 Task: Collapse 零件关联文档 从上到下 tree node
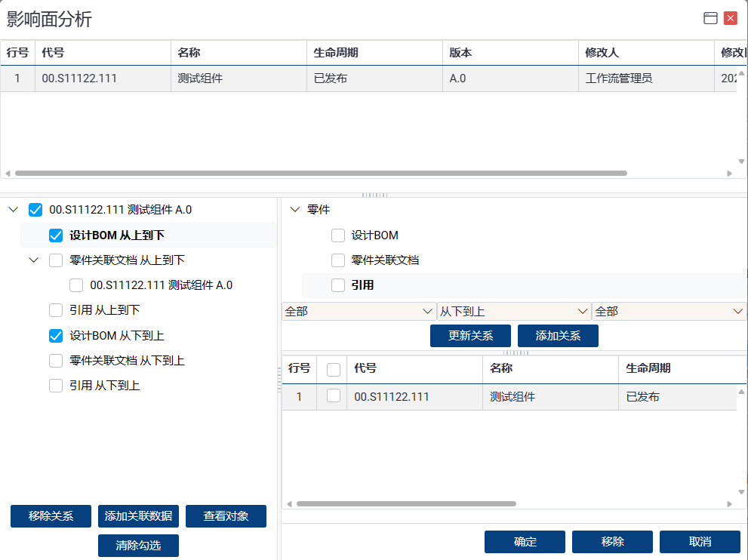(x=33, y=260)
